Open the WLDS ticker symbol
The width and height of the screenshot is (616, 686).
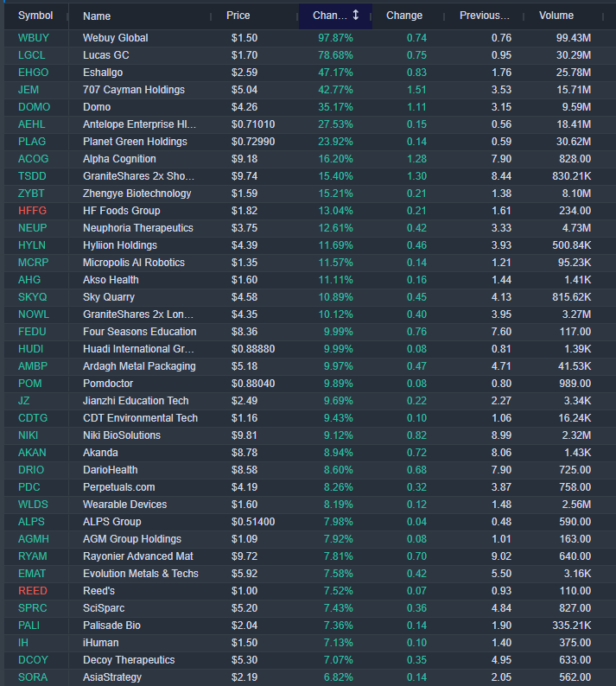[33, 505]
